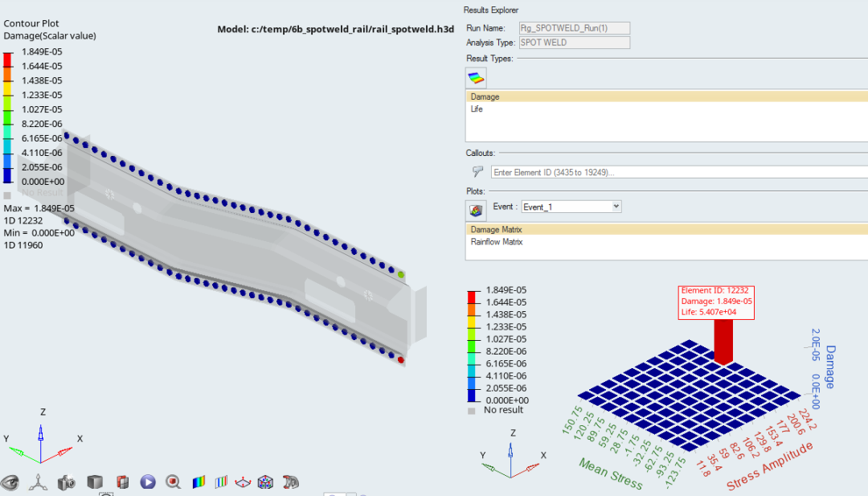Click the cube with colored nodes icon
Viewport: 868px width, 496px height.
click(264, 482)
